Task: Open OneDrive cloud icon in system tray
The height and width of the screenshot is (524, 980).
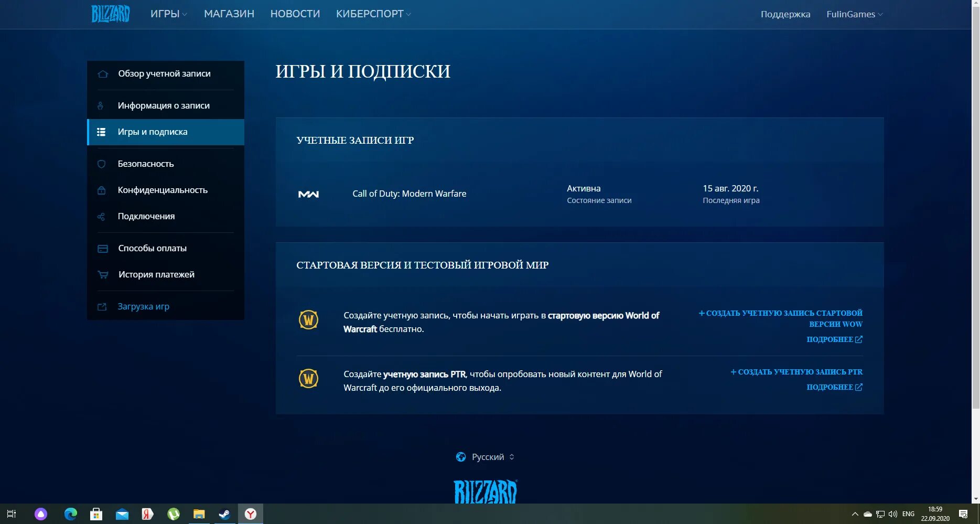Action: [868, 514]
